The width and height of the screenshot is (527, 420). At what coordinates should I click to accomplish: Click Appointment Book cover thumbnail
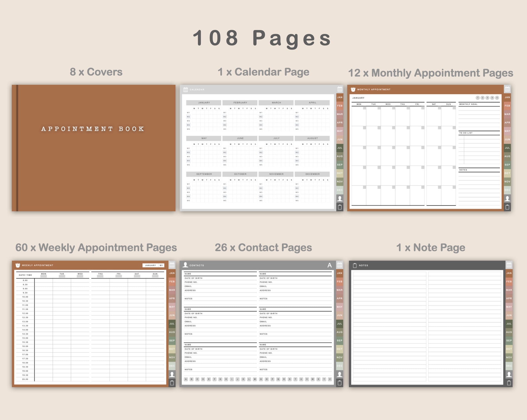93,148
